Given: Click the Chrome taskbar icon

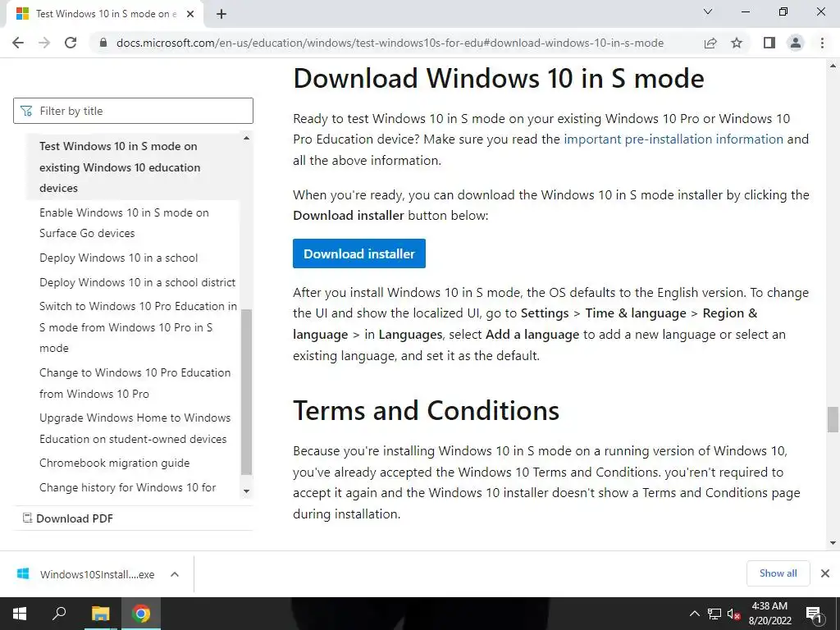Looking at the screenshot, I should (141, 614).
